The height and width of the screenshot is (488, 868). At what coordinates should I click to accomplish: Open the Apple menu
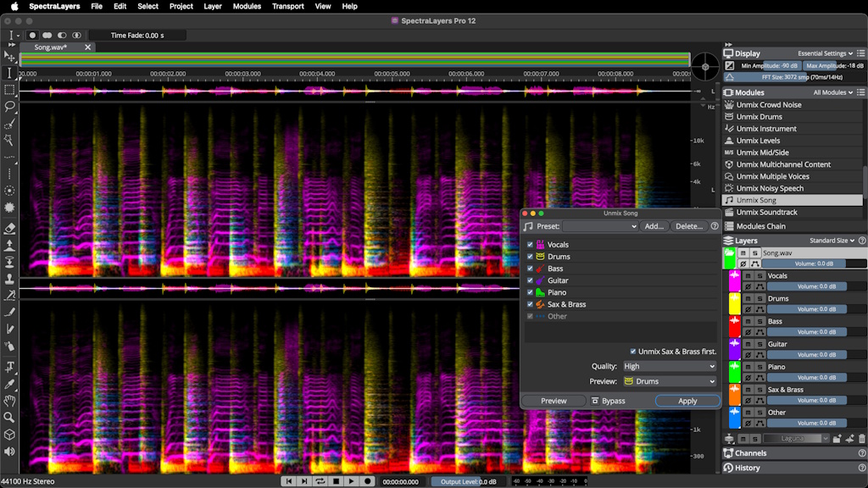coord(14,6)
